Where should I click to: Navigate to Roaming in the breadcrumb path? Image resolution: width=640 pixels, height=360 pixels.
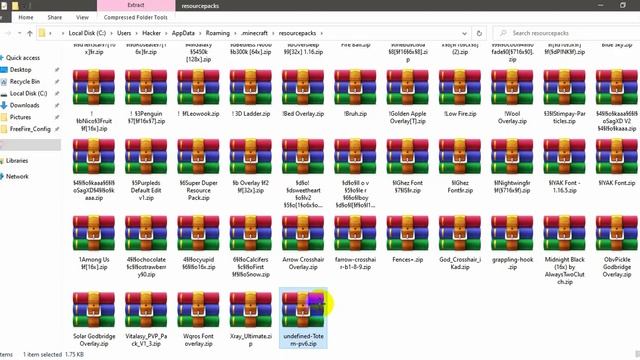[218, 33]
